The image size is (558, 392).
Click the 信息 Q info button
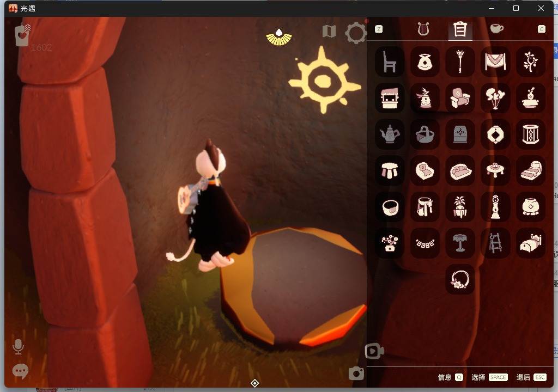pos(450,377)
